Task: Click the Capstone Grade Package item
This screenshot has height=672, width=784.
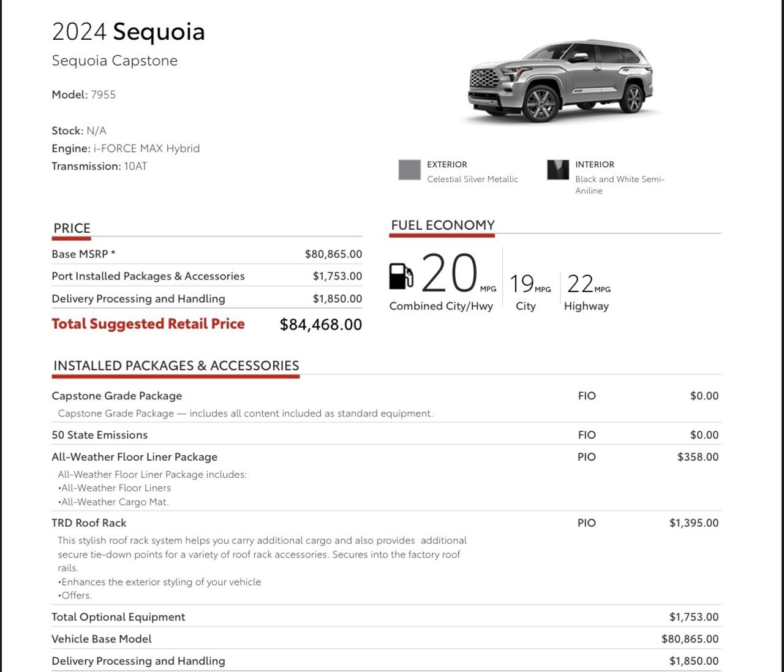Action: (x=117, y=396)
